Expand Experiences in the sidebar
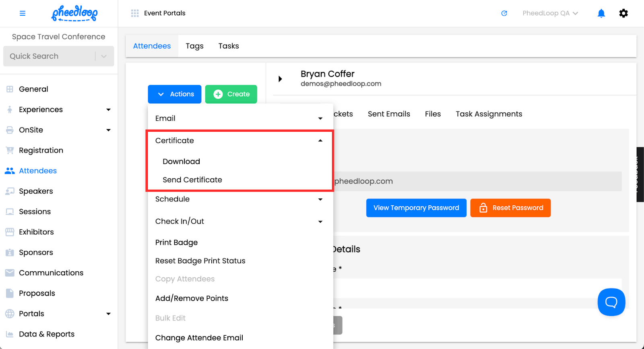Image resolution: width=644 pixels, height=349 pixels. point(108,109)
